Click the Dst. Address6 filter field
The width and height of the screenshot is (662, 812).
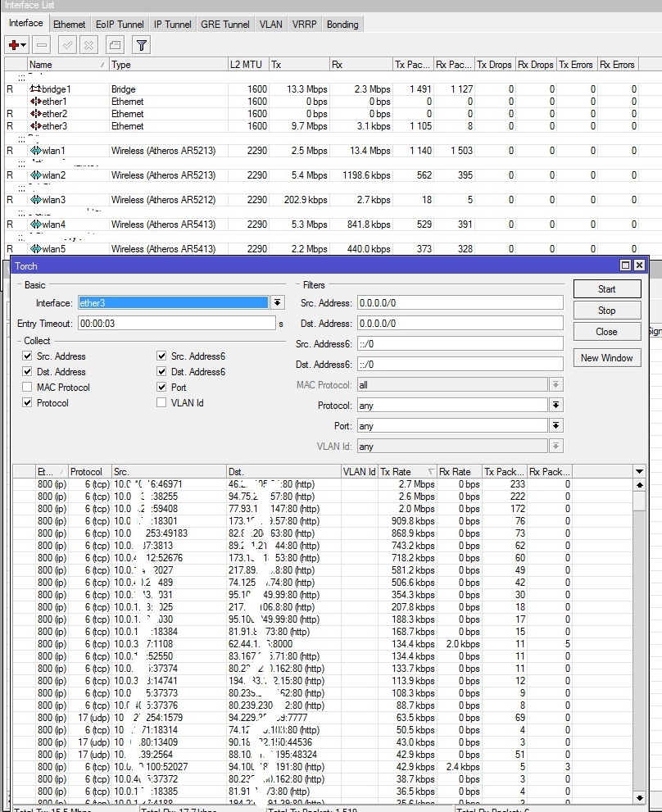(x=460, y=364)
